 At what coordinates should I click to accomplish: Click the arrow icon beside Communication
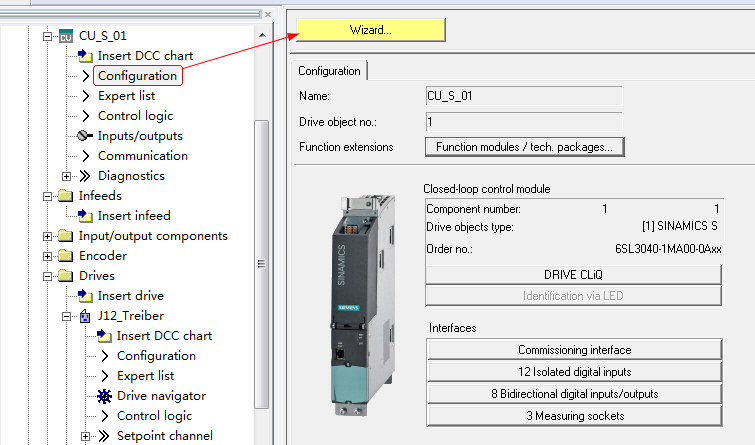pos(86,156)
